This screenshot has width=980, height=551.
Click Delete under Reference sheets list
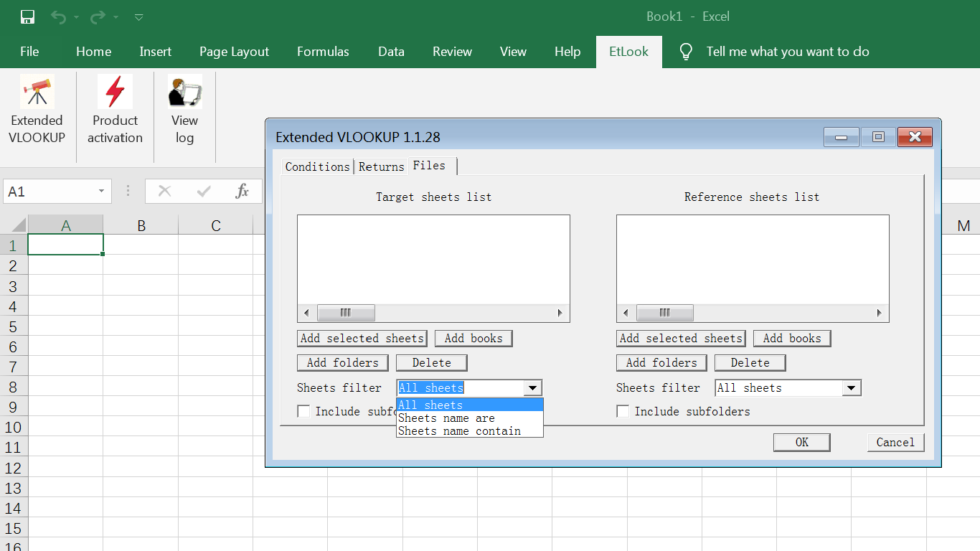[750, 363]
